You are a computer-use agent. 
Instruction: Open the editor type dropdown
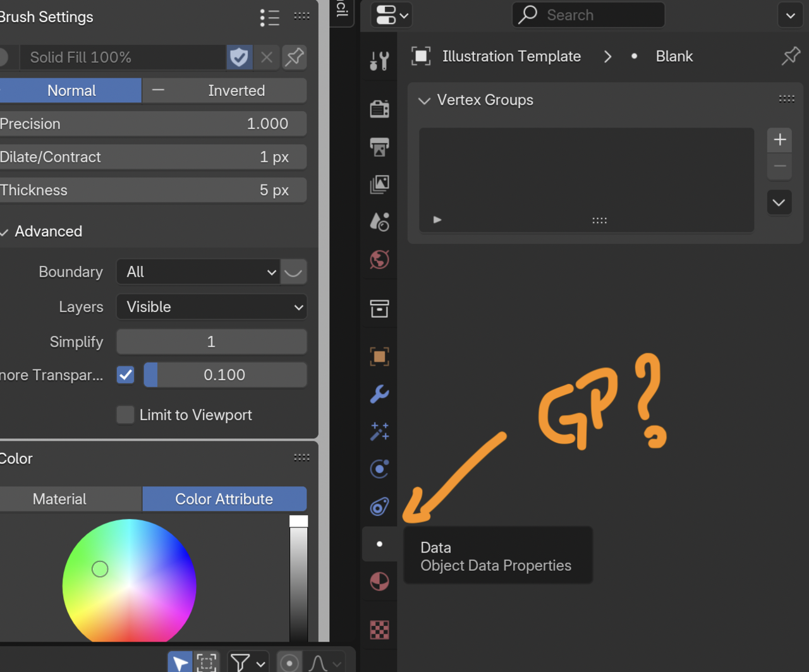(392, 15)
